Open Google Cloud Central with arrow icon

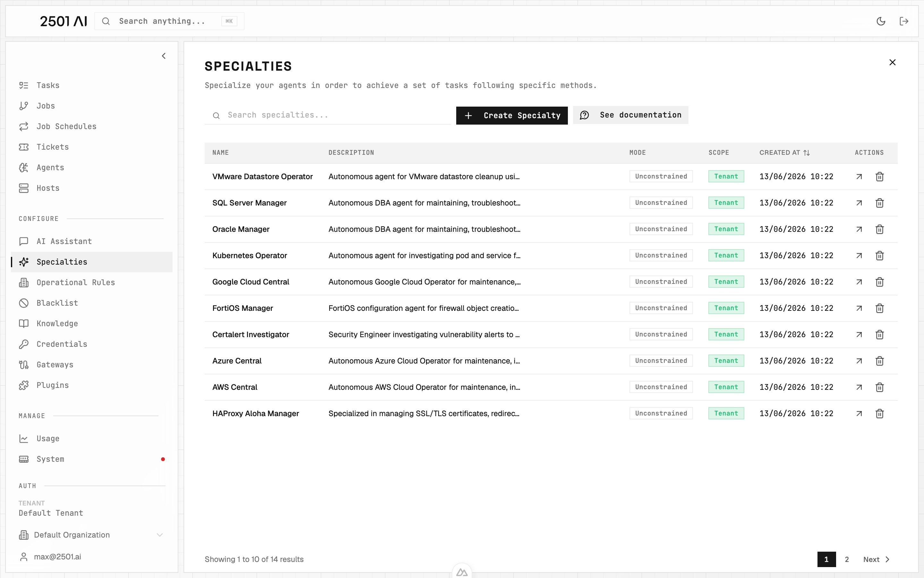click(859, 282)
